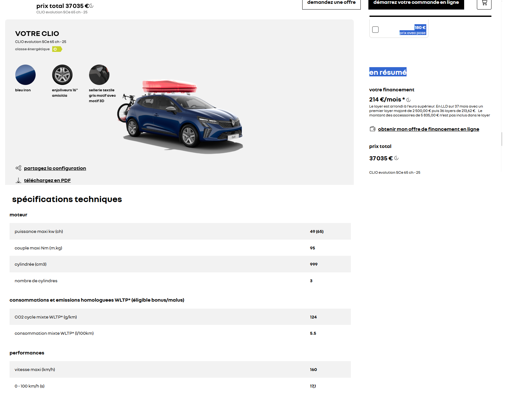Open 'partagez la configuration' link
This screenshot has width=509, height=420.
[55, 168]
